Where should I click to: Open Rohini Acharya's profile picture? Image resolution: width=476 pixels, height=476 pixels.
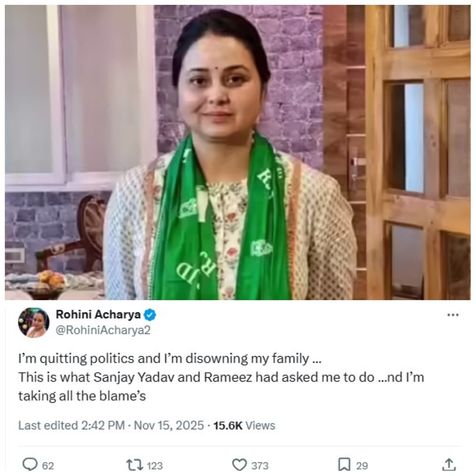(x=33, y=323)
